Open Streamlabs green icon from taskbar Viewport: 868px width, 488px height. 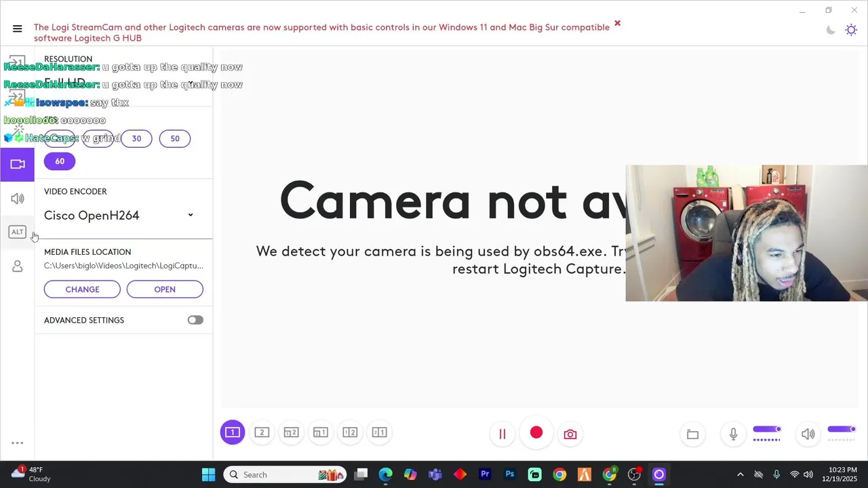tap(535, 474)
